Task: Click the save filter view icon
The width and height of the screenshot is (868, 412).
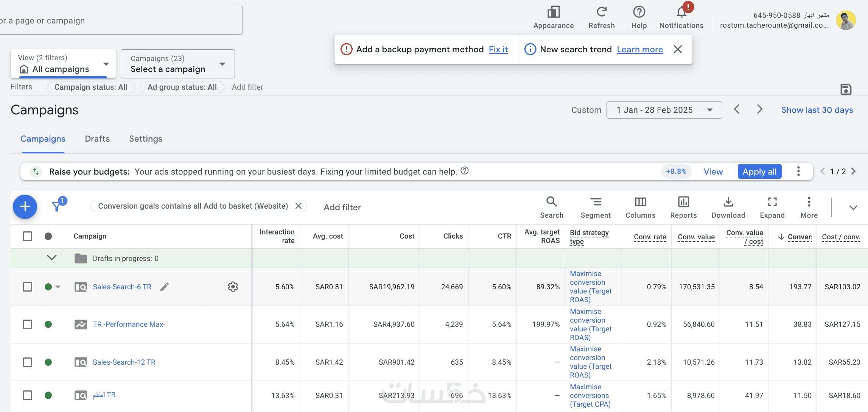Action: click(846, 89)
